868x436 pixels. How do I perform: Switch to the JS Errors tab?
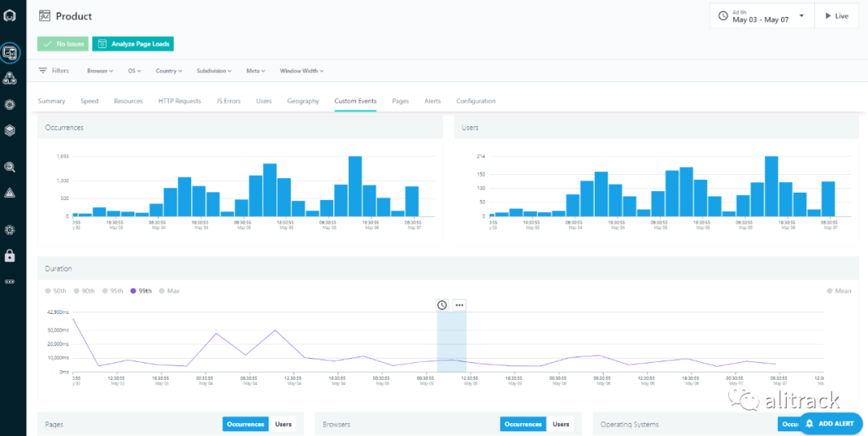228,101
